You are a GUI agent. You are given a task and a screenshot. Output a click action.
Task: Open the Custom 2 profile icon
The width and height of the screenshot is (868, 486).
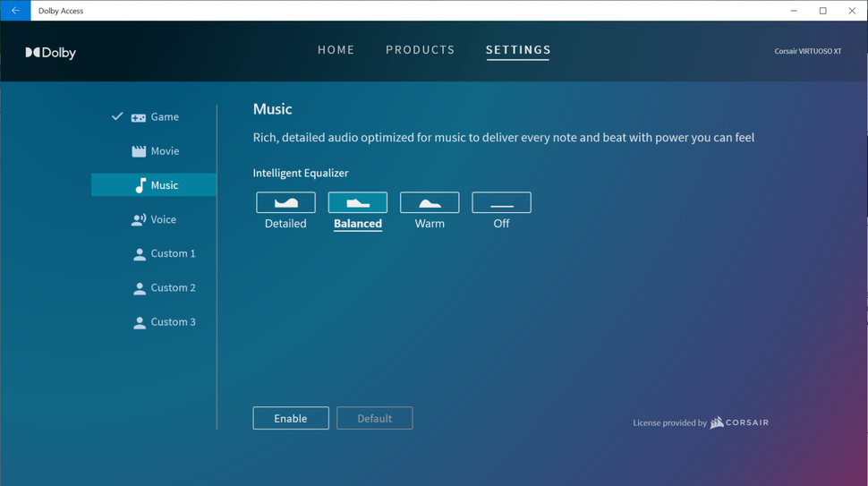pos(140,288)
